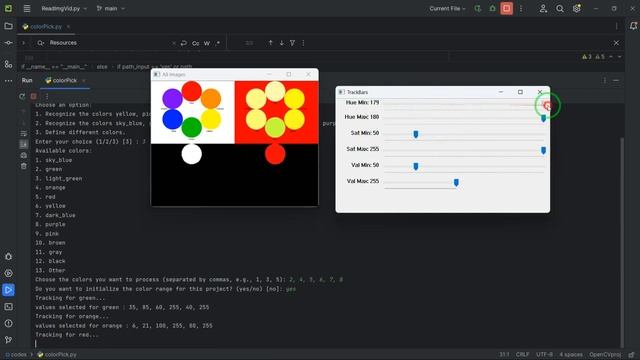The width and height of the screenshot is (640, 360).
Task: Clear the Resources search text
Action: pyautogui.click(x=173, y=43)
